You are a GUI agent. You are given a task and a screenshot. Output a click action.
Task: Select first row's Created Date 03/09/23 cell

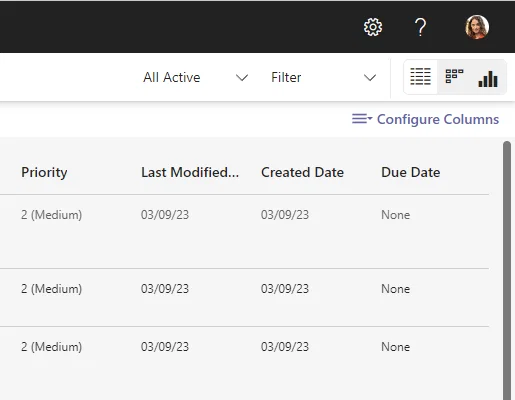pyautogui.click(x=285, y=215)
